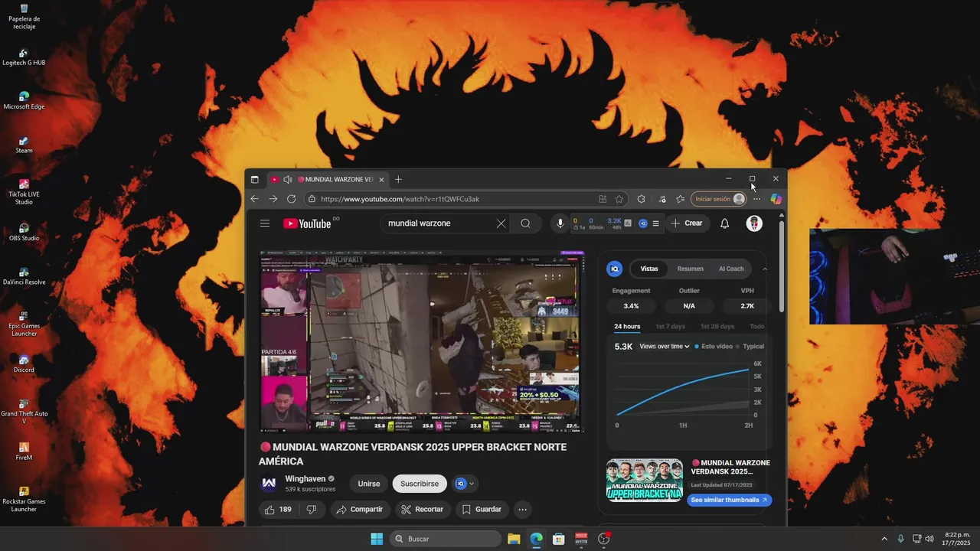980x551 pixels.
Task: Open the Copilot sidebar icon
Action: point(776,199)
